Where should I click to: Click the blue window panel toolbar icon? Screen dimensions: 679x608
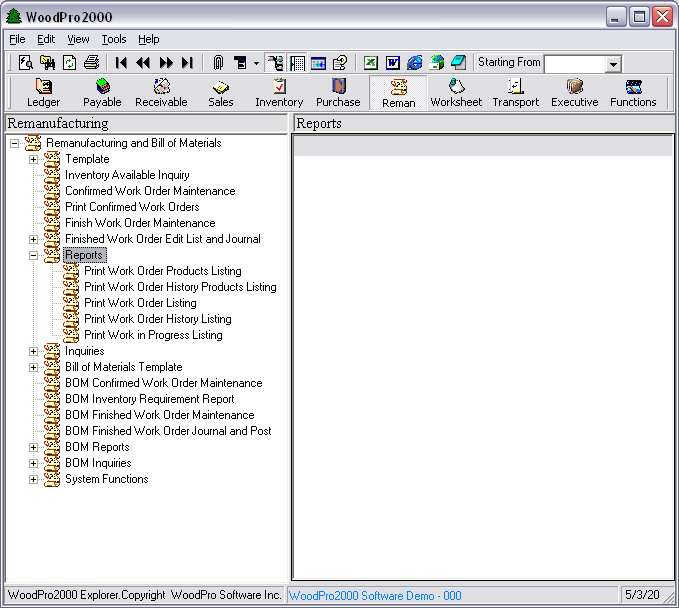point(318,63)
